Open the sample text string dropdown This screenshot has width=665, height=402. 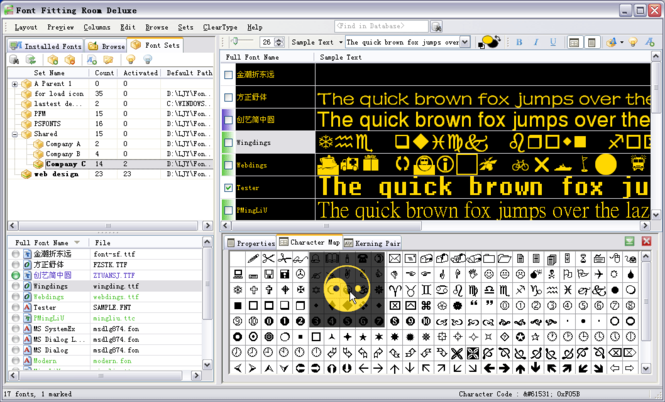click(x=465, y=43)
